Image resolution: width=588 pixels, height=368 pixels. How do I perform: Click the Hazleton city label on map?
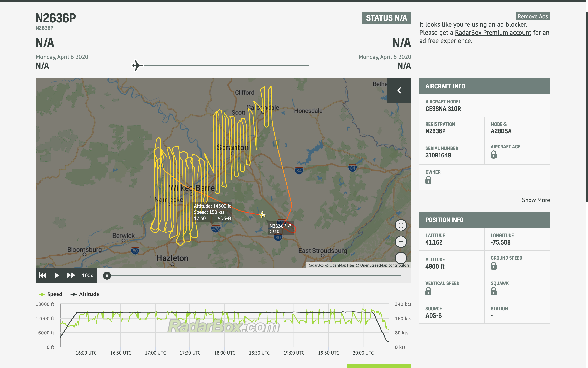tap(172, 258)
